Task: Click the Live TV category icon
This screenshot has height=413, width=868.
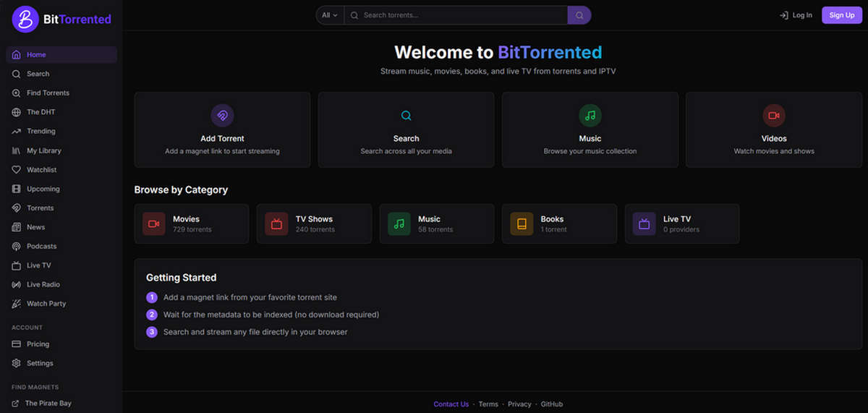Action: tap(644, 223)
